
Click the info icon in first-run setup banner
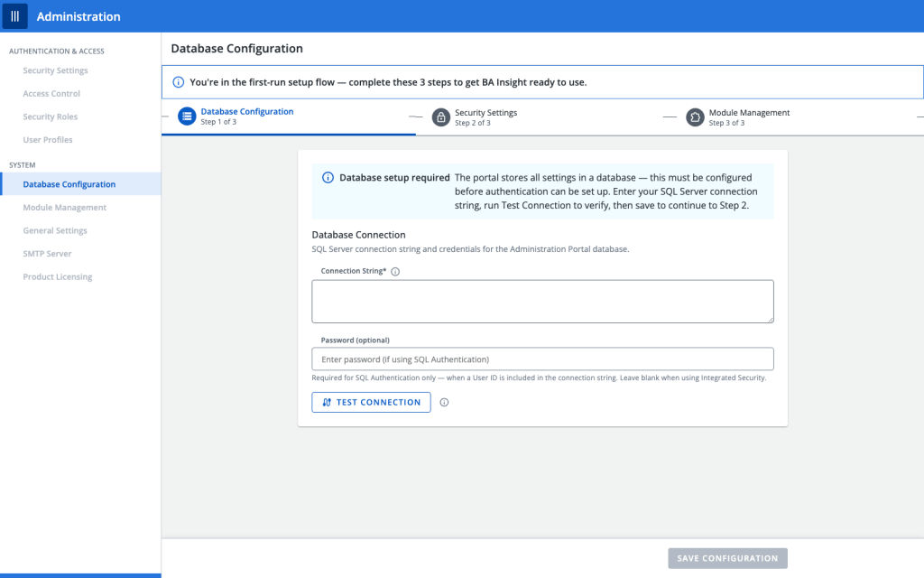coord(178,82)
